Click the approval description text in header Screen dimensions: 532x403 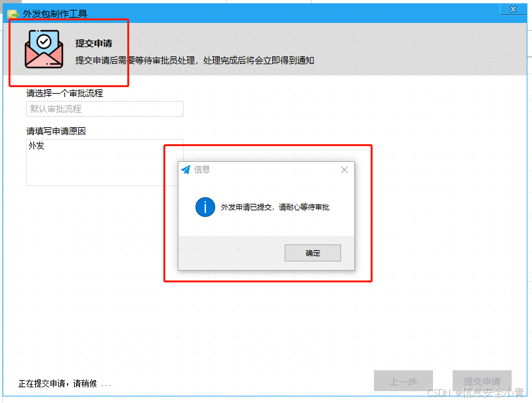click(x=194, y=61)
